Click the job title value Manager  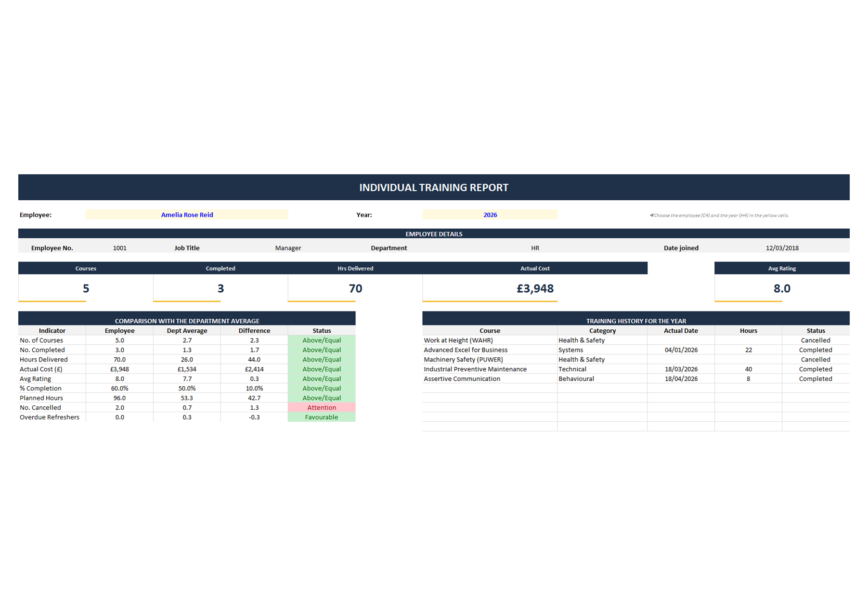coord(288,248)
